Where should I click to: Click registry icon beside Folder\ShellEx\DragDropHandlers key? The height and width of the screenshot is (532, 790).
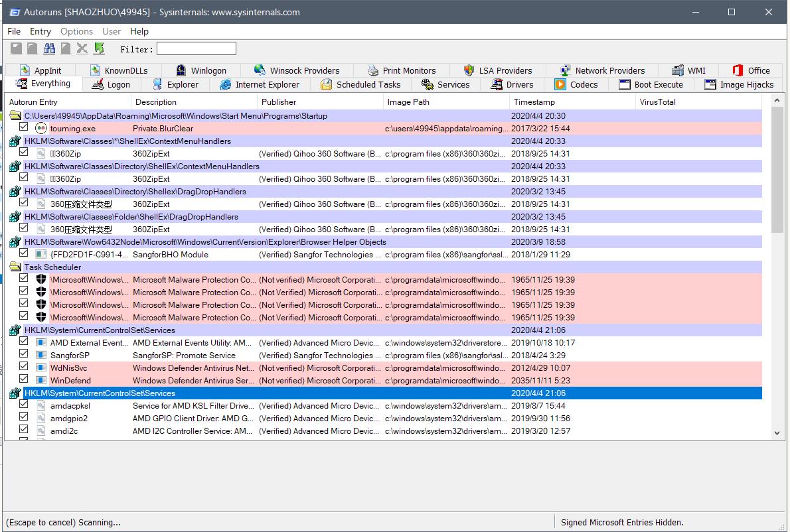[15, 216]
